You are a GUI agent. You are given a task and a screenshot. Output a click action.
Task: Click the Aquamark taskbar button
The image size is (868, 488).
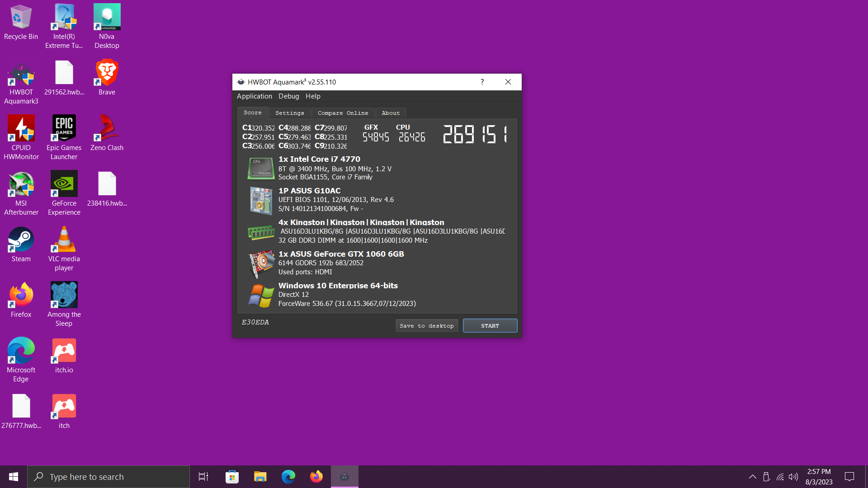click(x=344, y=477)
